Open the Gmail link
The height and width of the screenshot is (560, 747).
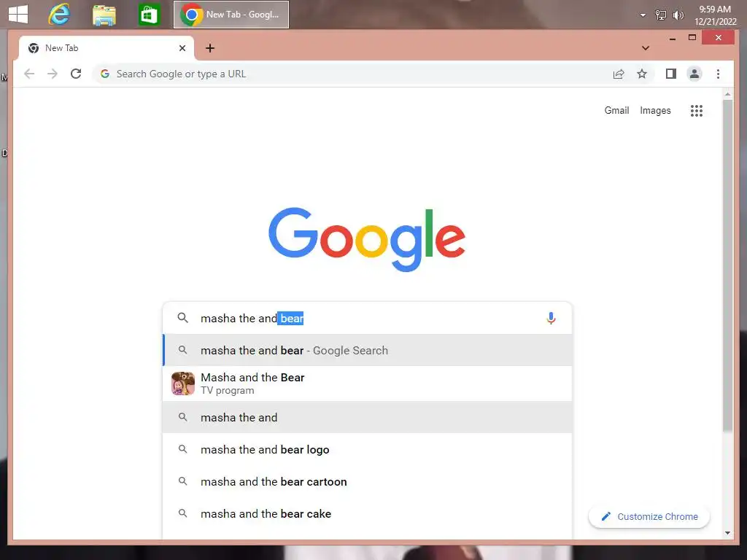point(616,111)
